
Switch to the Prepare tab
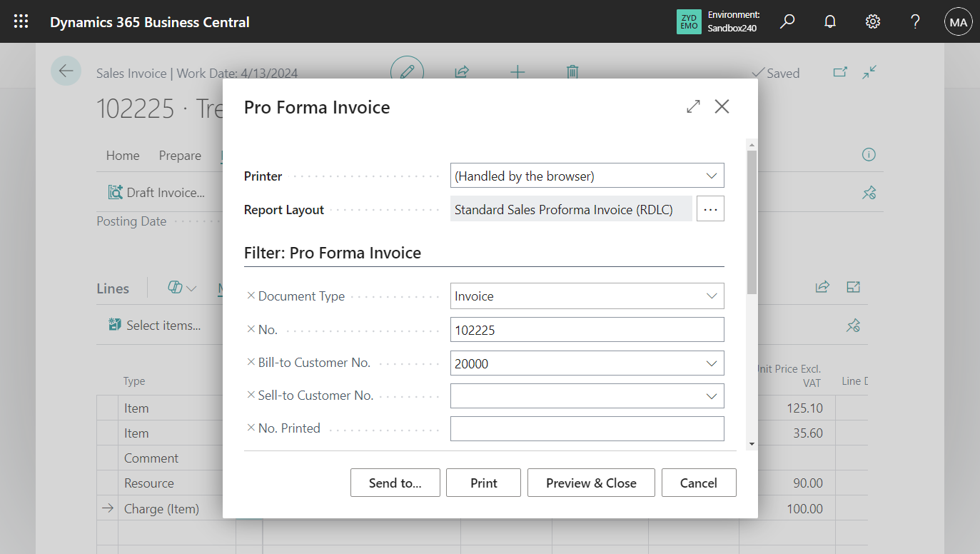180,155
